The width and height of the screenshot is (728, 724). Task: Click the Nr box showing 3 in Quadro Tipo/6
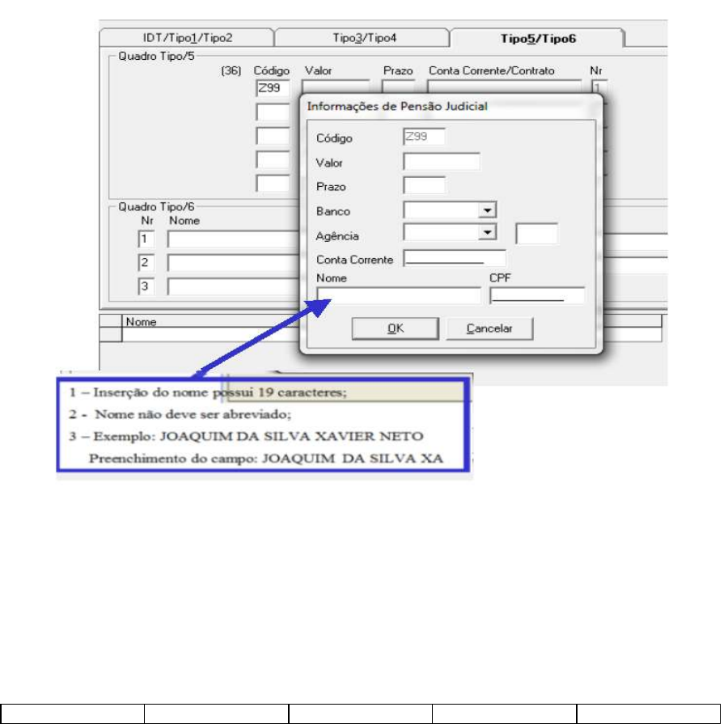145,286
